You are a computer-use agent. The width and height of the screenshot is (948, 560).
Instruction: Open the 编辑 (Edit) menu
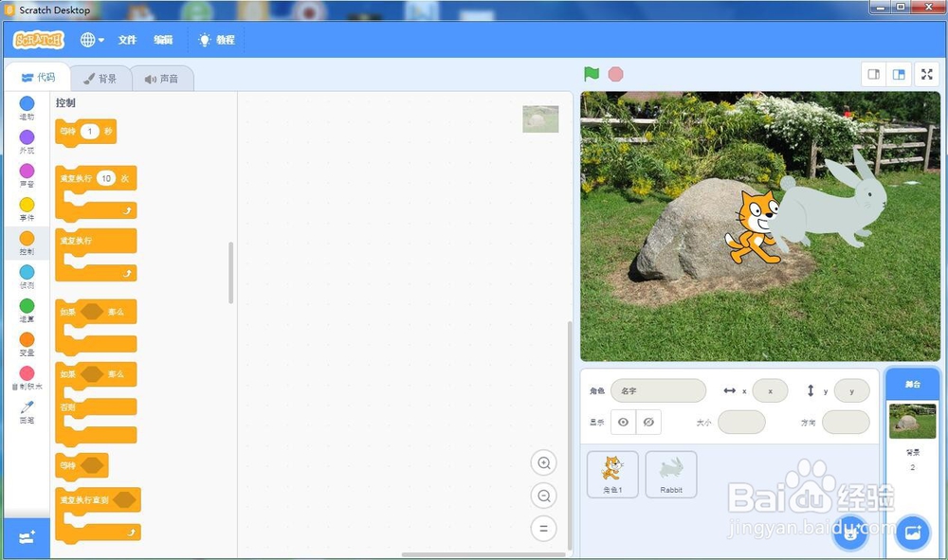pos(163,40)
